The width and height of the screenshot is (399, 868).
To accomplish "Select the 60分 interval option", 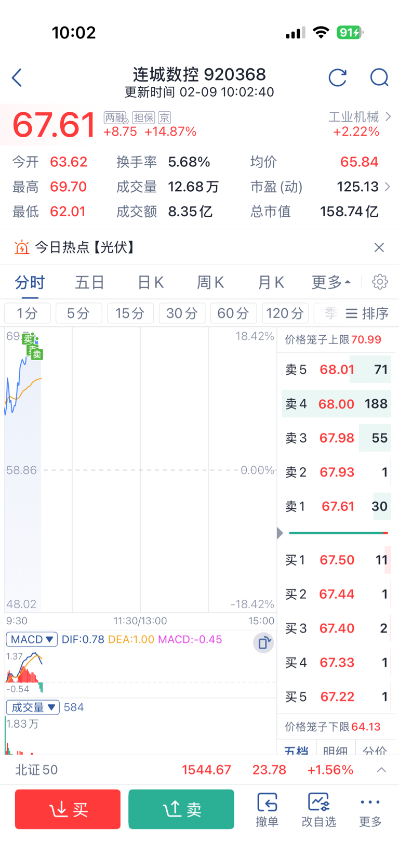I will click(x=233, y=313).
